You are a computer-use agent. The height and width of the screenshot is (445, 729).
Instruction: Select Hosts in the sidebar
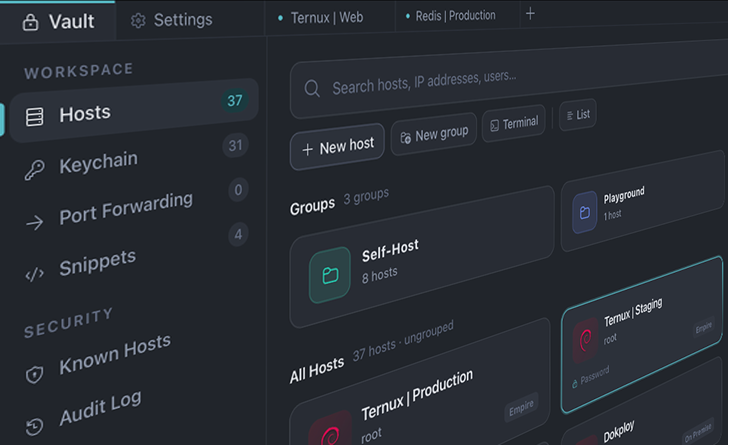pyautogui.click(x=134, y=111)
